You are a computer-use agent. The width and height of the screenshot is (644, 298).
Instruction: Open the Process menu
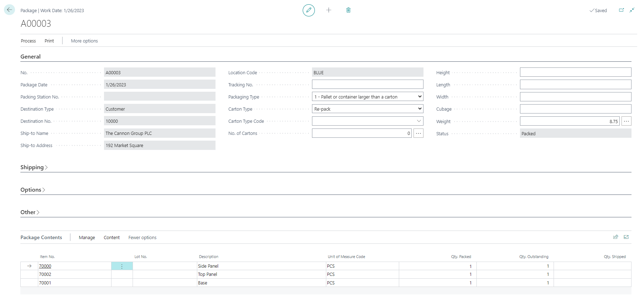pos(28,41)
